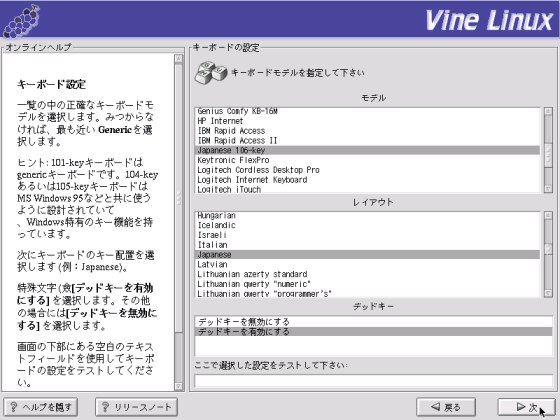
Task: Select デッドキーを無効にする option
Action: [374, 322]
